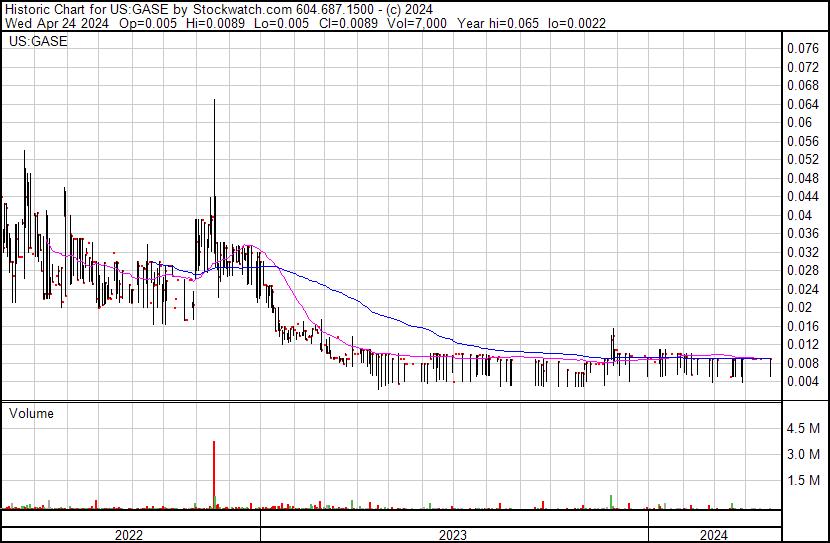This screenshot has width=830, height=543.
Task: Click the 0.016 price axis label
Action: (x=803, y=326)
